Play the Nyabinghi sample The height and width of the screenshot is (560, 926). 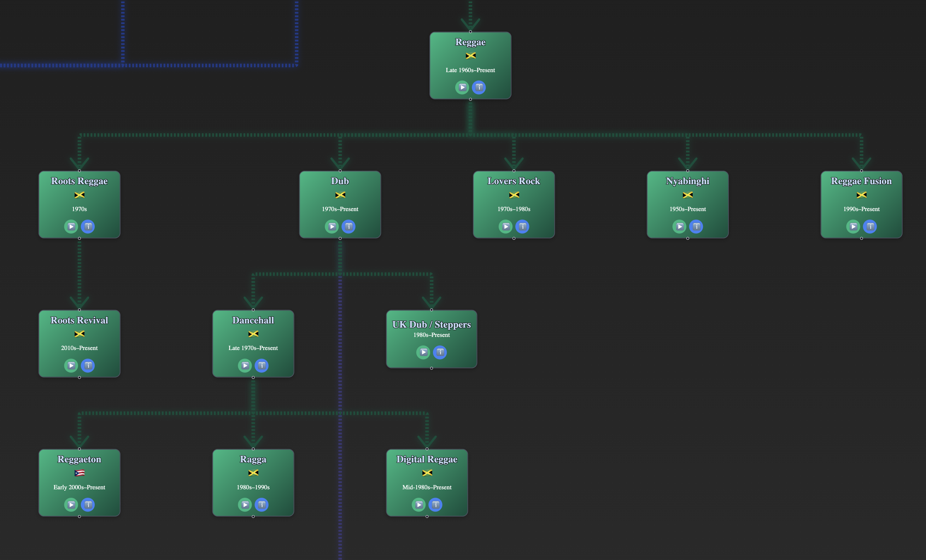pos(679,227)
